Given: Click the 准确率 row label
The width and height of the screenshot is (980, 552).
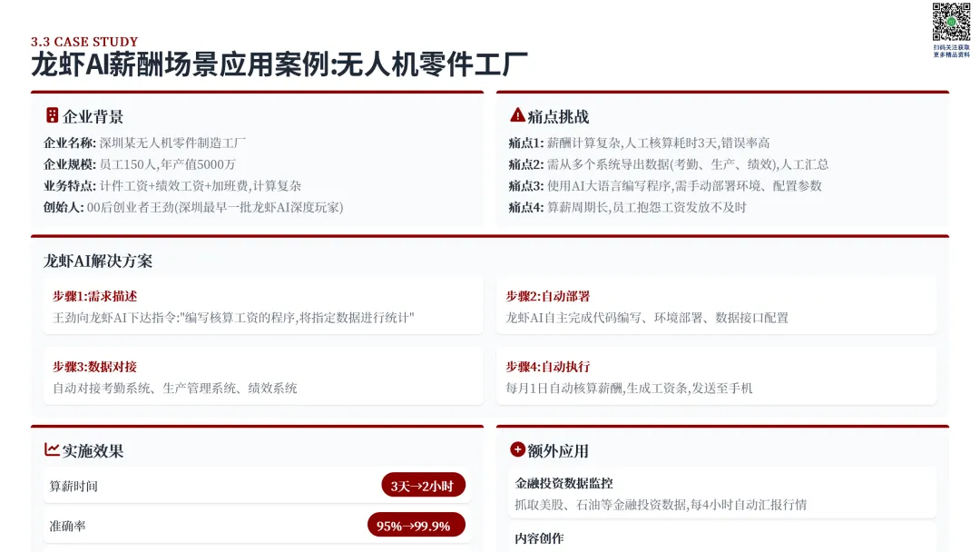Looking at the screenshot, I should click(x=67, y=527).
